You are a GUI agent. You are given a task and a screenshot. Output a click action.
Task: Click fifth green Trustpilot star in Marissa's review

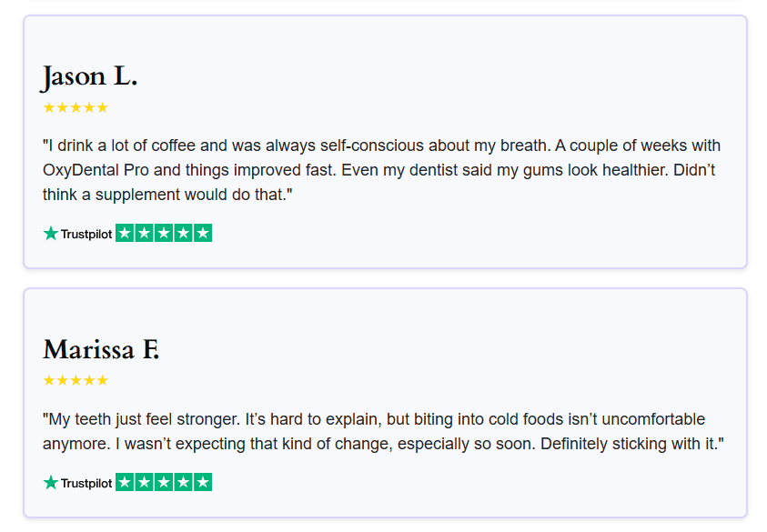coord(203,482)
